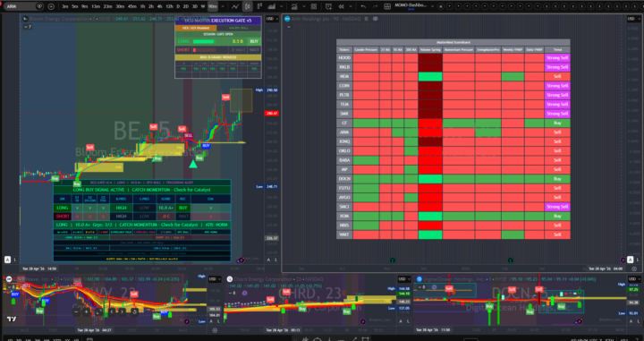
Task: Zoom in the CRWV chart with plus
Action: (x=86, y=311)
